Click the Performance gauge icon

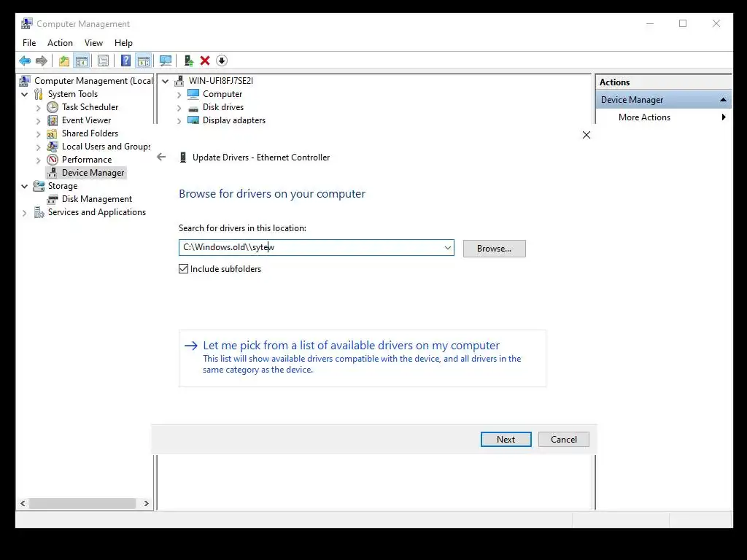pyautogui.click(x=53, y=160)
